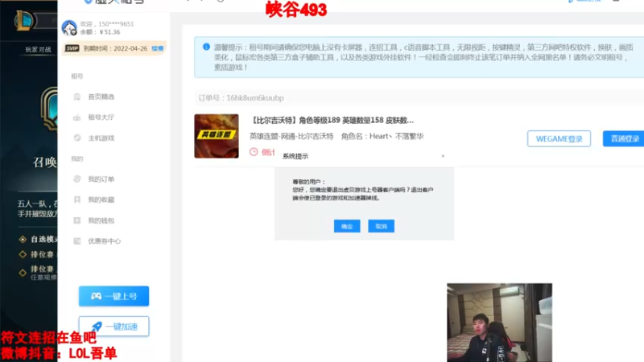Click the 我的订单 sidebar icon

(x=76, y=179)
